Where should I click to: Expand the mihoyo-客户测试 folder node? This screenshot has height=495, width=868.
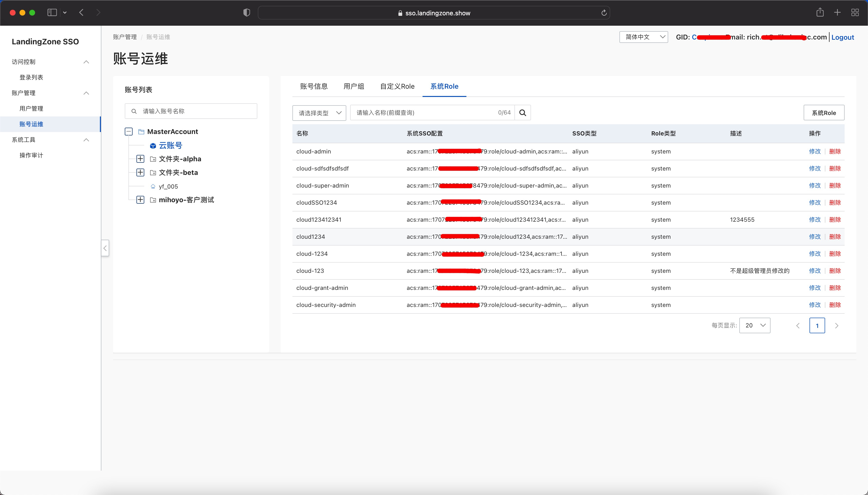[x=140, y=200]
